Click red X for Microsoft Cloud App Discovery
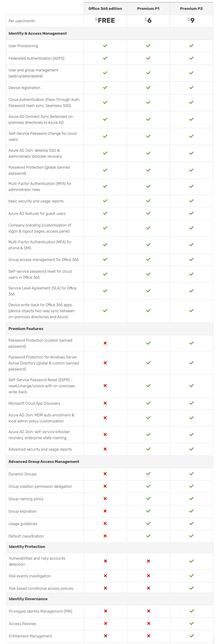The image size is (220, 644). (x=105, y=403)
